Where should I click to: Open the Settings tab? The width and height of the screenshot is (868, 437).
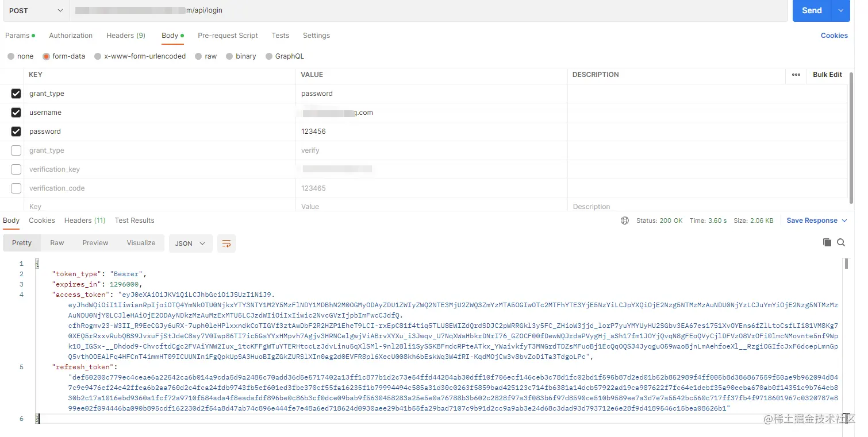click(316, 36)
